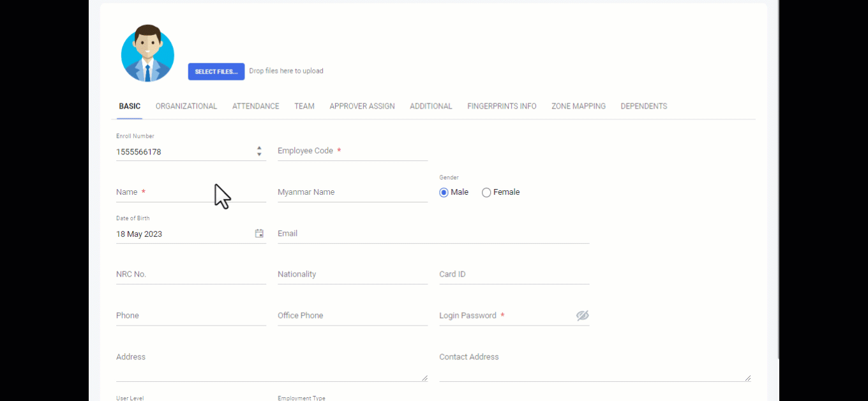Open the Date of Birth calendar icon
The height and width of the screenshot is (401, 868).
tap(259, 234)
